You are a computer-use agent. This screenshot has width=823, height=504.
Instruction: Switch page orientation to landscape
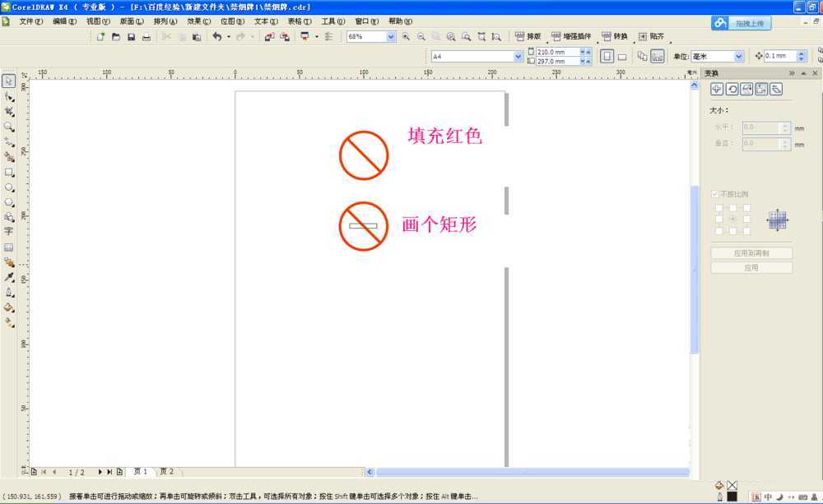point(622,55)
